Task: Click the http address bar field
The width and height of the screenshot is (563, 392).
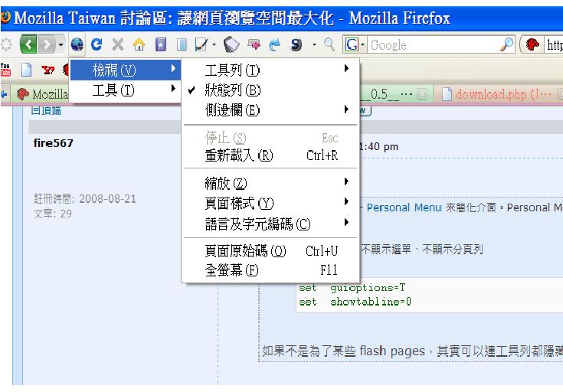Action: [x=553, y=45]
